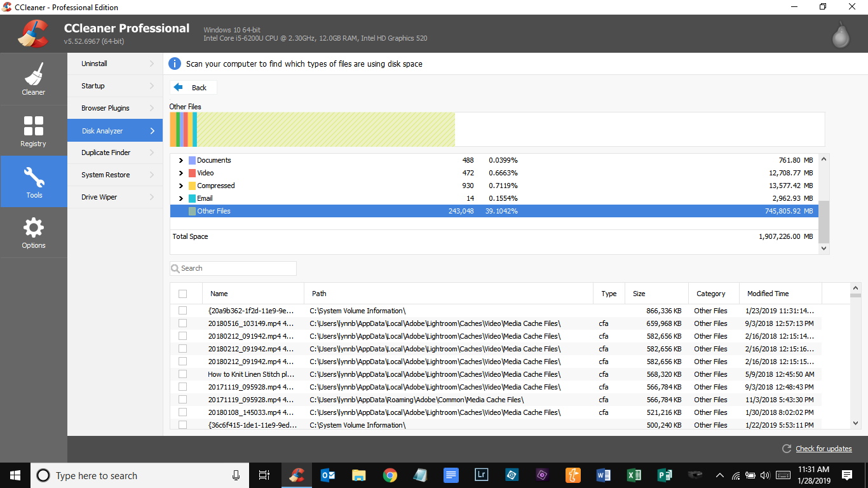
Task: Expand the Video category
Action: click(x=181, y=173)
